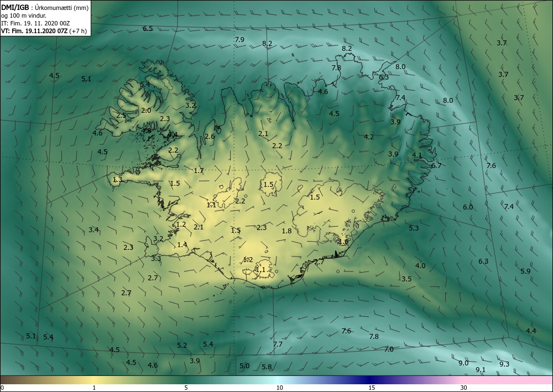Click the map value 2.6
Screen dimensions: 553x392
(x=210, y=137)
